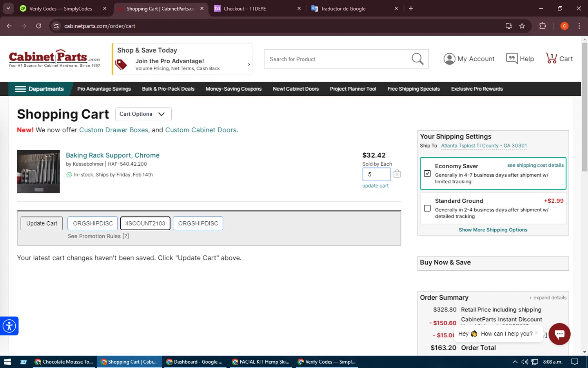Viewport: 588px width, 368px height.
Task: Click the Search for Product field
Action: (337, 59)
